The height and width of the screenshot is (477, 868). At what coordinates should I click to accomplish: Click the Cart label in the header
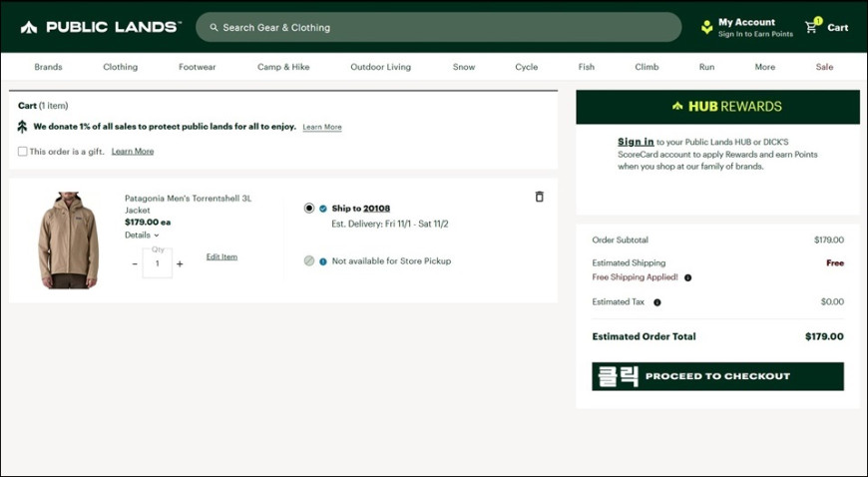click(x=837, y=28)
